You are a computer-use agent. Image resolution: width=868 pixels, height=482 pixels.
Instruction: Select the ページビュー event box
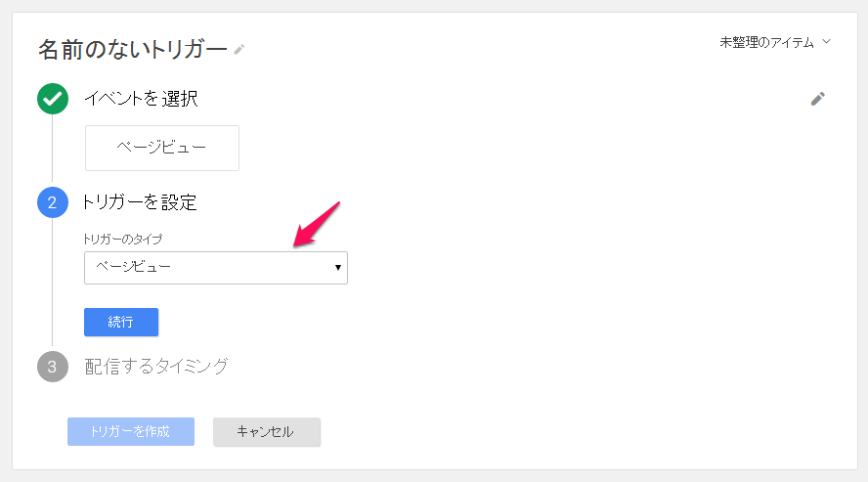point(162,149)
